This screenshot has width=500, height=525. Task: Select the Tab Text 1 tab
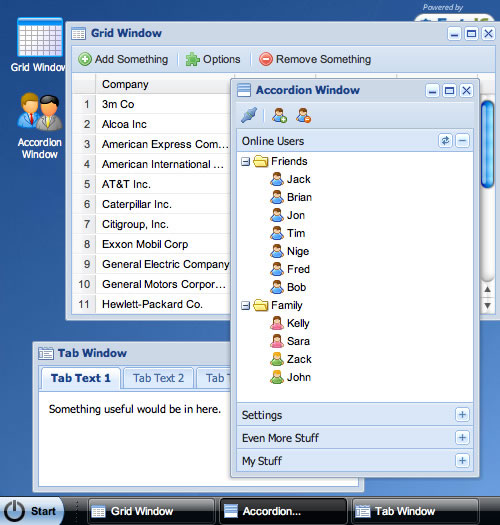point(80,378)
